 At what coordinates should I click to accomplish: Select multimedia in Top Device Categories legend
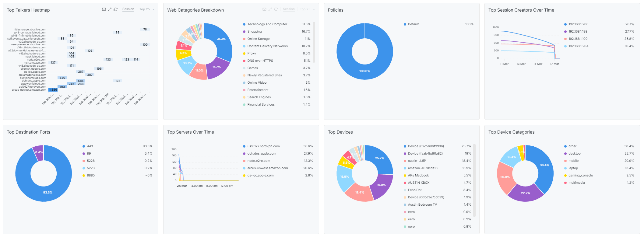pyautogui.click(x=599, y=183)
